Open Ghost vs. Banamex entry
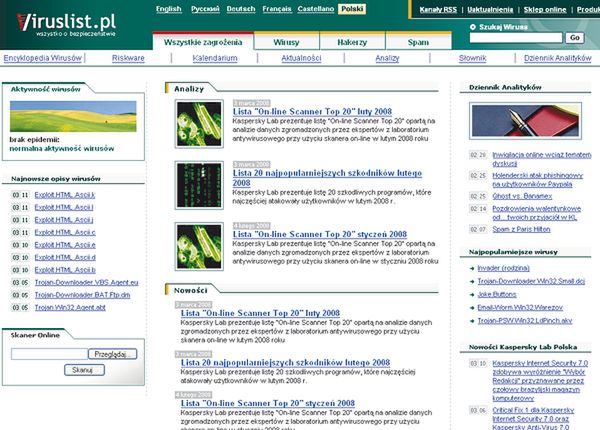 [x=522, y=196]
